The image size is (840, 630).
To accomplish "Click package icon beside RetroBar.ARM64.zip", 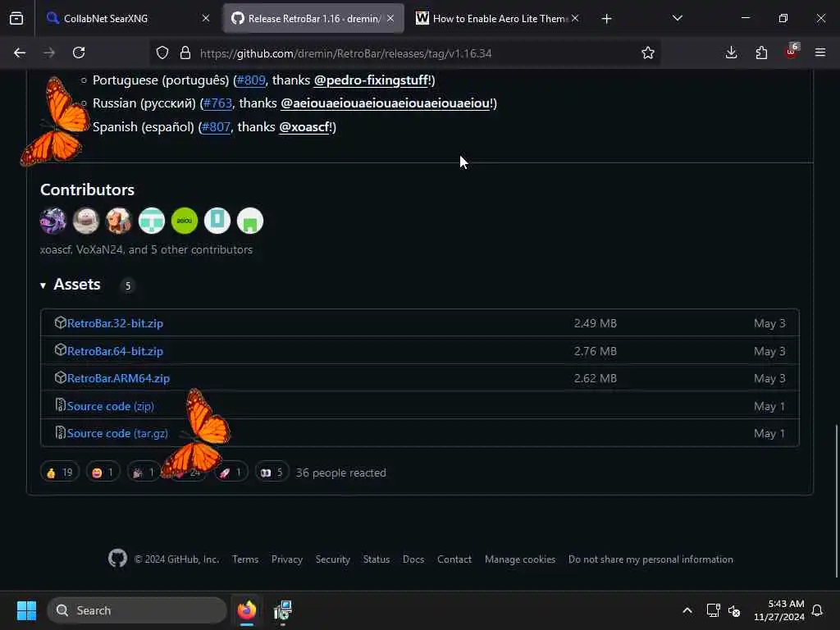I will coord(60,377).
